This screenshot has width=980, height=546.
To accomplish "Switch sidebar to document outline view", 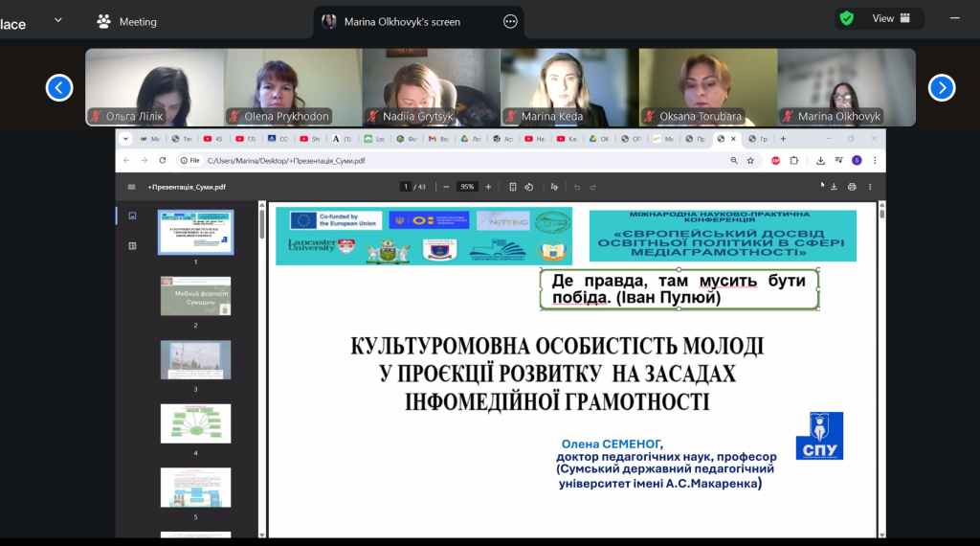I will click(x=132, y=246).
